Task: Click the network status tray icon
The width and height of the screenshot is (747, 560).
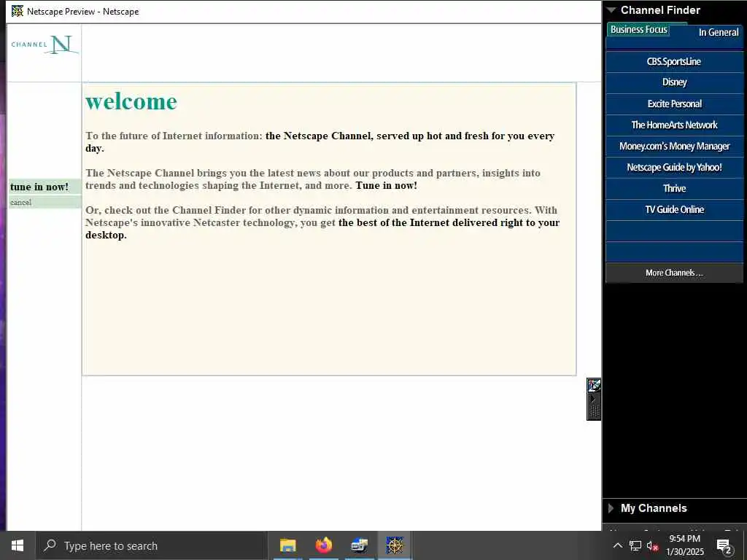Action: [x=635, y=545]
